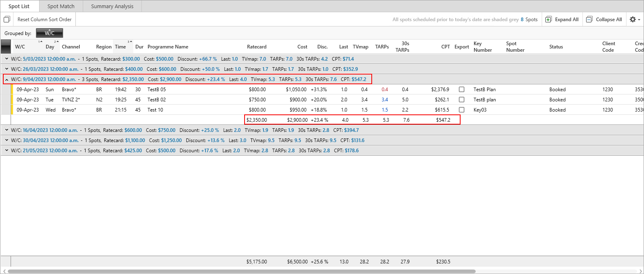The height and width of the screenshot is (274, 644).
Task: Click TARPs value 3.4 in TestB 02 row
Action: [385, 100]
